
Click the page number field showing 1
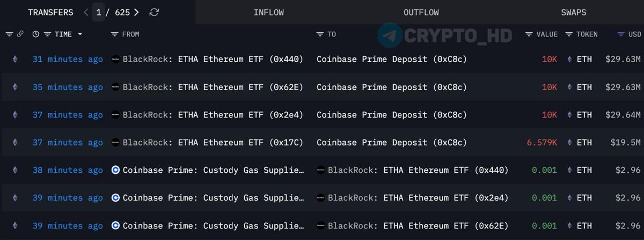[x=98, y=12]
